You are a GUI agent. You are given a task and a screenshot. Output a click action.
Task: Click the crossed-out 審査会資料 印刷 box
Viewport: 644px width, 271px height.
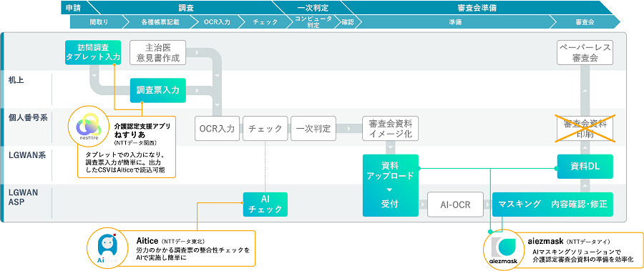coord(585,129)
